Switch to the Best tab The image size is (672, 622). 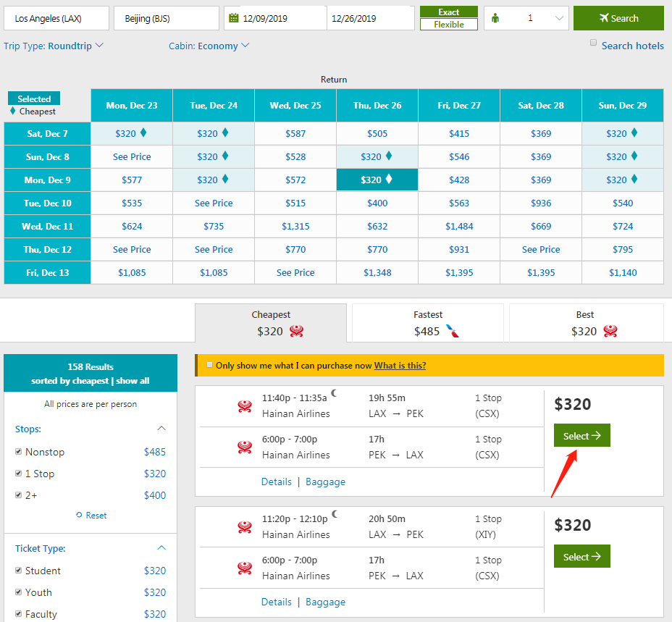tap(587, 323)
